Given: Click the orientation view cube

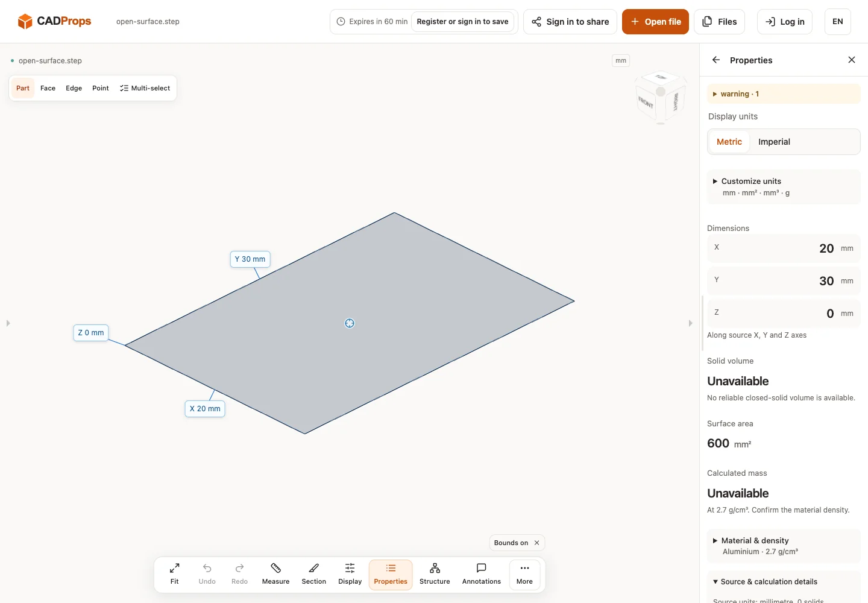Looking at the screenshot, I should (661, 96).
